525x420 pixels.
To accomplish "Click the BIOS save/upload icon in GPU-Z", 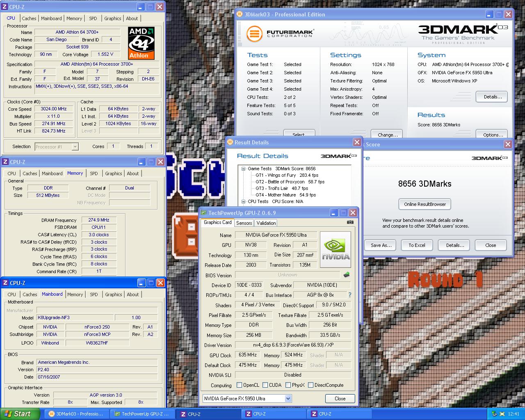I will click(x=347, y=275).
